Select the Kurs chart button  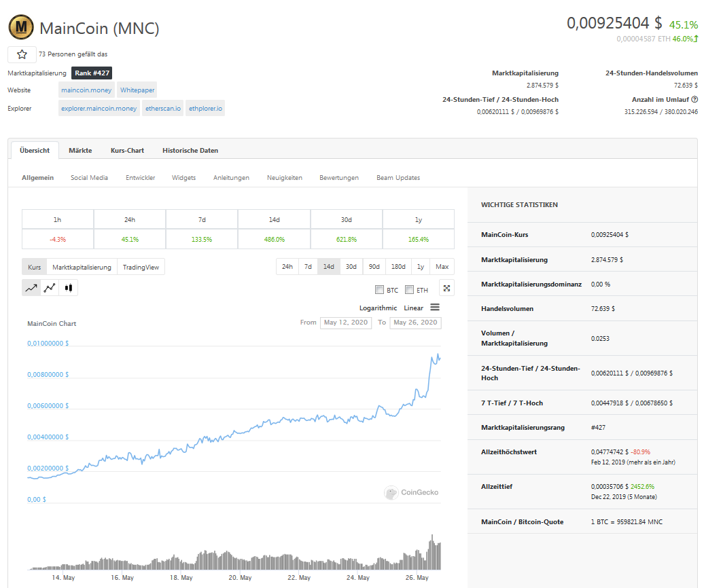pyautogui.click(x=34, y=267)
